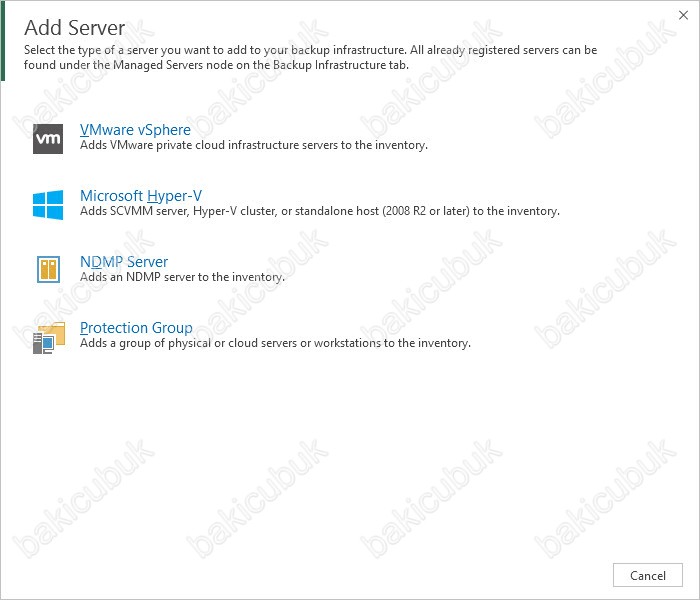This screenshot has height=600, width=700.
Task: Click text 'Adds an NDMP server to the inventory'
Action: (182, 277)
